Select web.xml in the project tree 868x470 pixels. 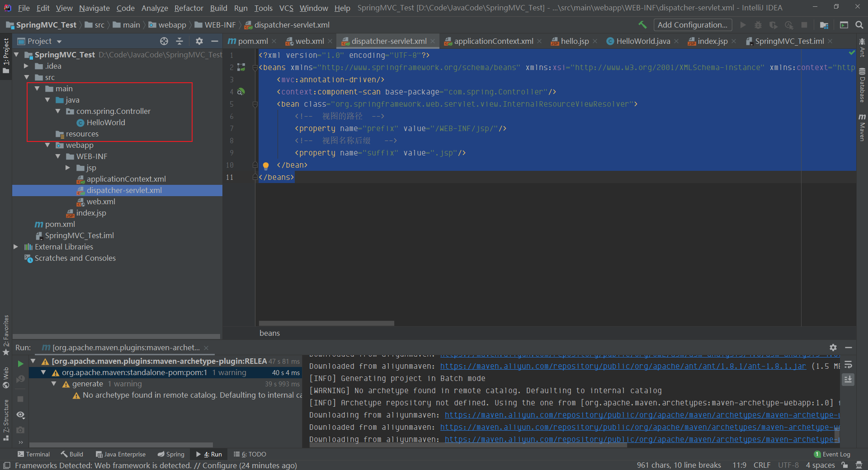tap(101, 202)
